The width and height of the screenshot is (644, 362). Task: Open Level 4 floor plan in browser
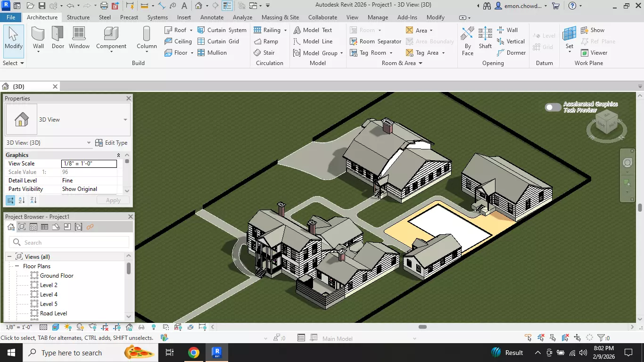(x=49, y=295)
